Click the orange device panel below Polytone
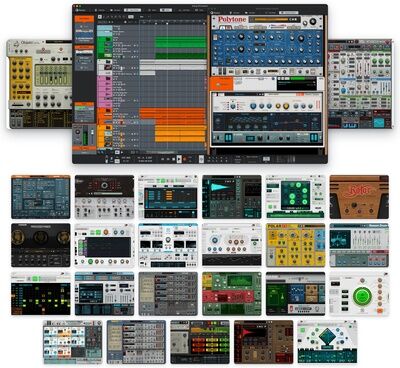The height and width of the screenshot is (368, 400). click(221, 84)
